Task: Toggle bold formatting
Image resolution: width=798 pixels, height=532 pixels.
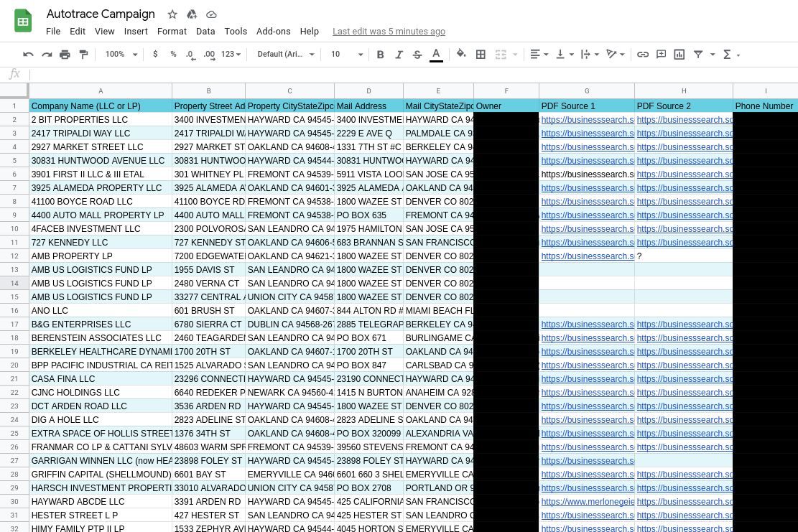Action: click(x=380, y=55)
